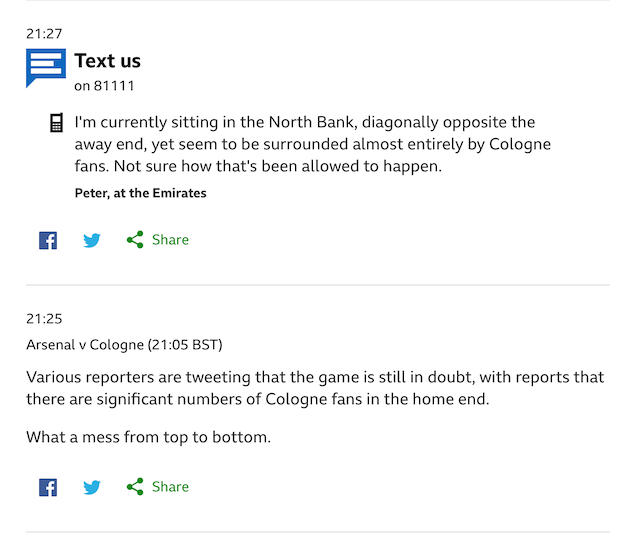Viewport: 641px width, 540px height.
Task: Click the reporters tweeting paragraph
Action: click(315, 388)
